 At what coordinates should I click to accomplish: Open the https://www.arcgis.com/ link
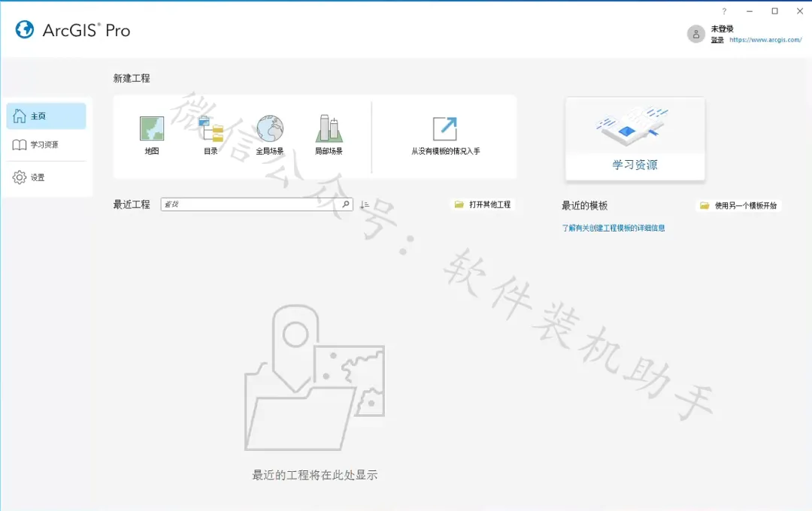pos(765,40)
